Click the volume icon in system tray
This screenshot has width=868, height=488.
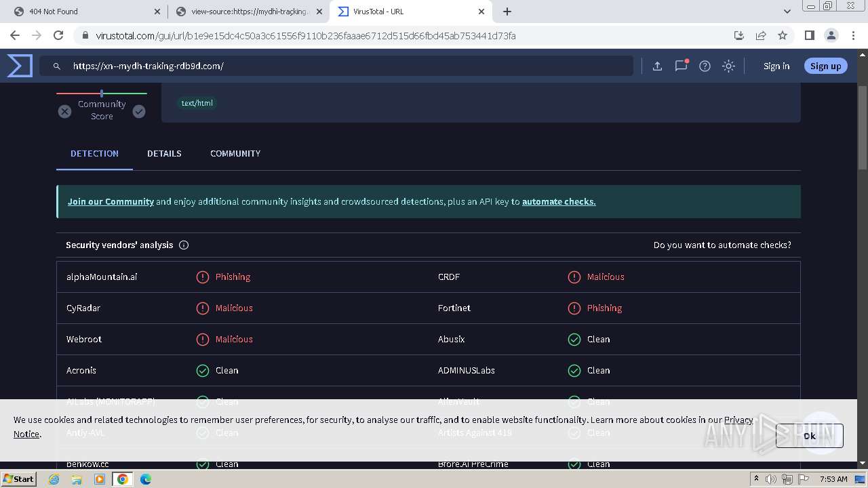click(771, 479)
